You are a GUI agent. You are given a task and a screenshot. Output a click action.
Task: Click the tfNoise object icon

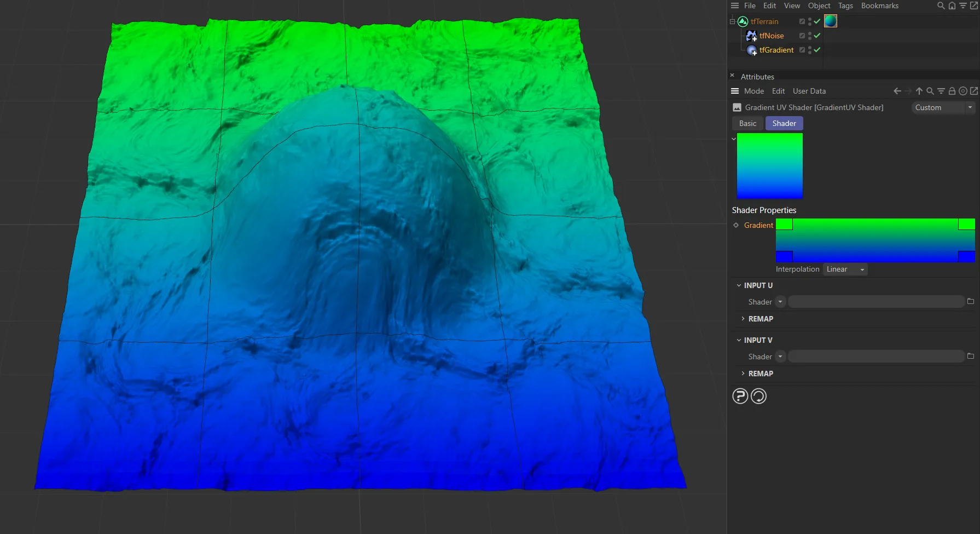[x=751, y=36]
